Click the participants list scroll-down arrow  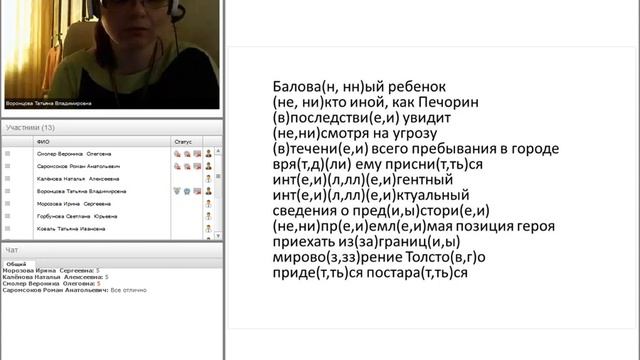218,236
